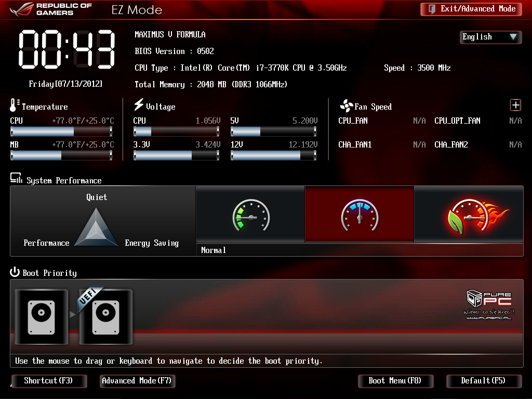532x399 pixels.
Task: Click the 12V voltage bar
Action: [273, 155]
